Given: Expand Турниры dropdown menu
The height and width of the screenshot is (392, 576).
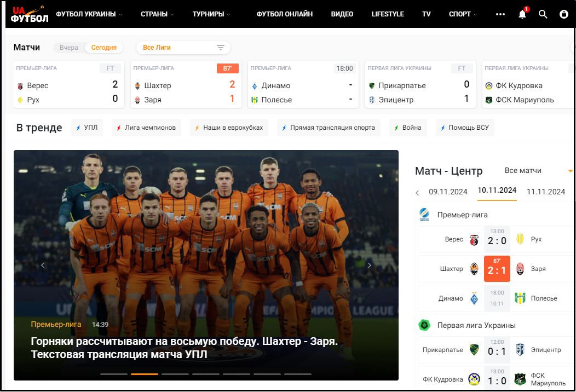Looking at the screenshot, I should tap(211, 14).
